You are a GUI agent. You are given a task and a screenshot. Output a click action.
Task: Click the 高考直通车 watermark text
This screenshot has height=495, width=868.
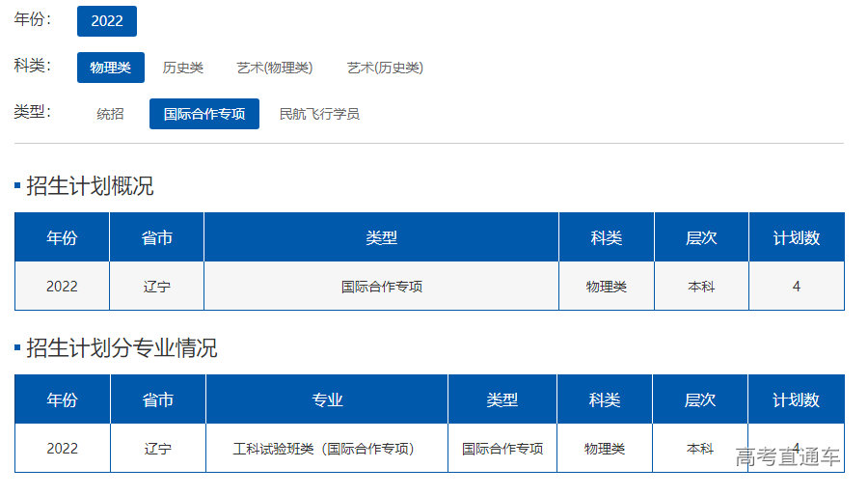pos(788,457)
